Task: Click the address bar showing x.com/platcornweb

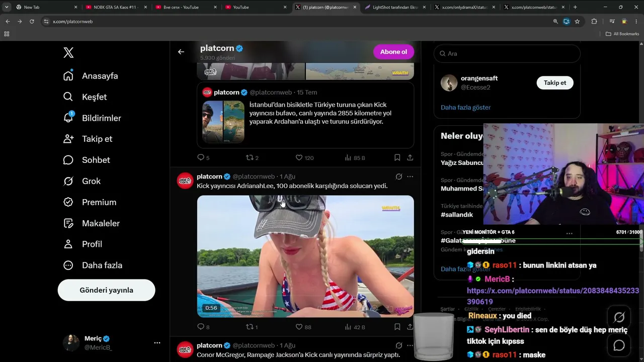Action: click(x=297, y=22)
